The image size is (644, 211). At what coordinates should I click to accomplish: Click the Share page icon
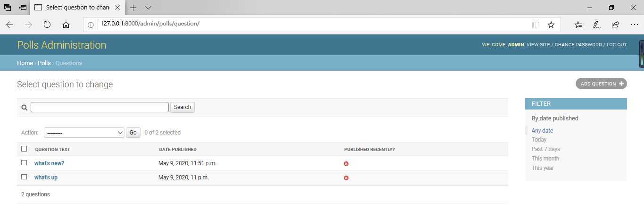(615, 25)
